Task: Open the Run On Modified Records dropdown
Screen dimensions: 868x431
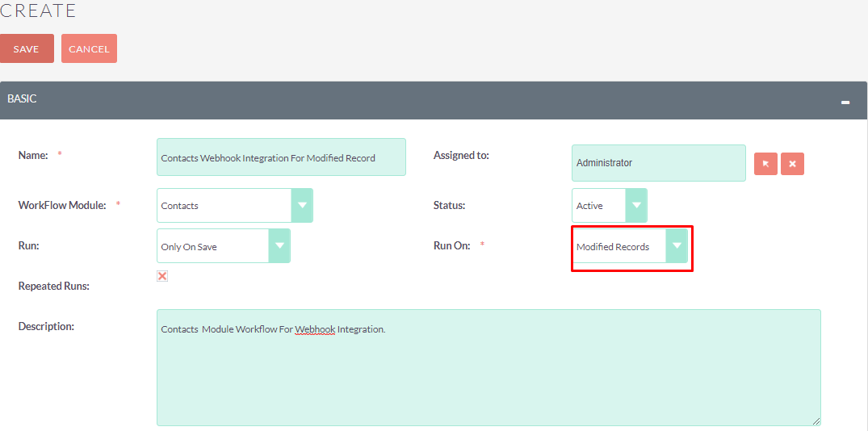Action: click(x=630, y=245)
